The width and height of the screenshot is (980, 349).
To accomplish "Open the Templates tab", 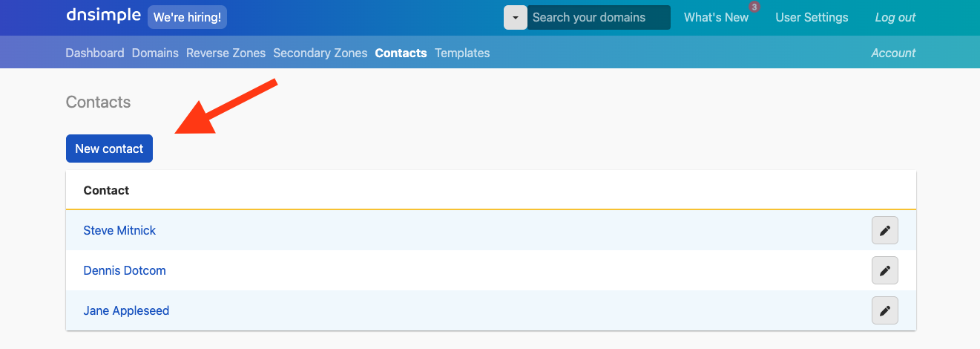I will click(x=462, y=53).
